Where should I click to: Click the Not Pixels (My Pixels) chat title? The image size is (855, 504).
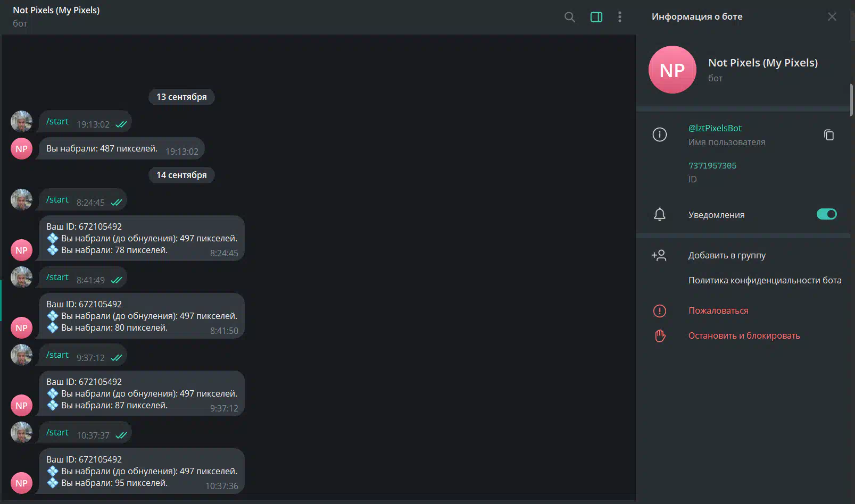[x=56, y=10]
